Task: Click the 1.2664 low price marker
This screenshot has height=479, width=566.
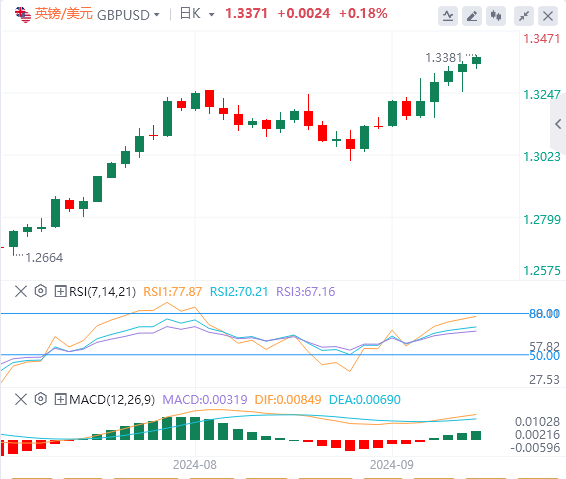Action: click(44, 258)
